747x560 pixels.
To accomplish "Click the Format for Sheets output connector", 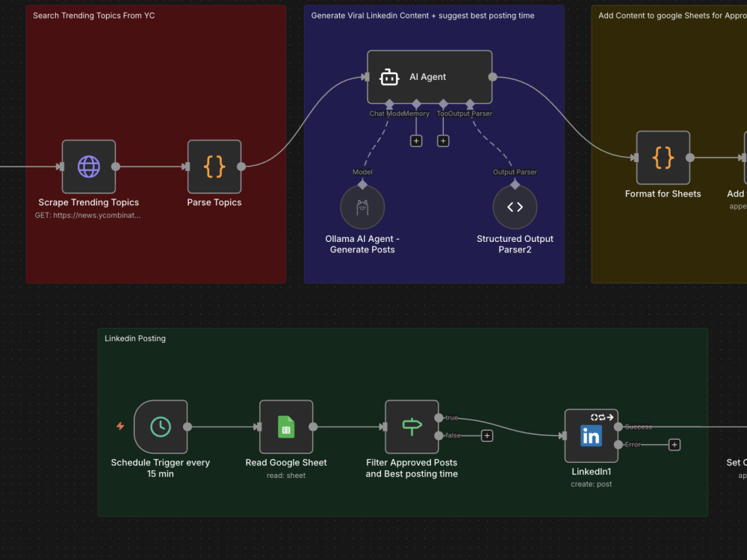I will click(x=689, y=158).
